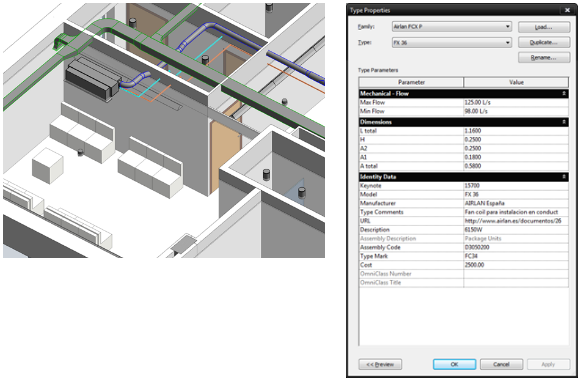Click the Load... button
This screenshot has width=580, height=381.
544,27
